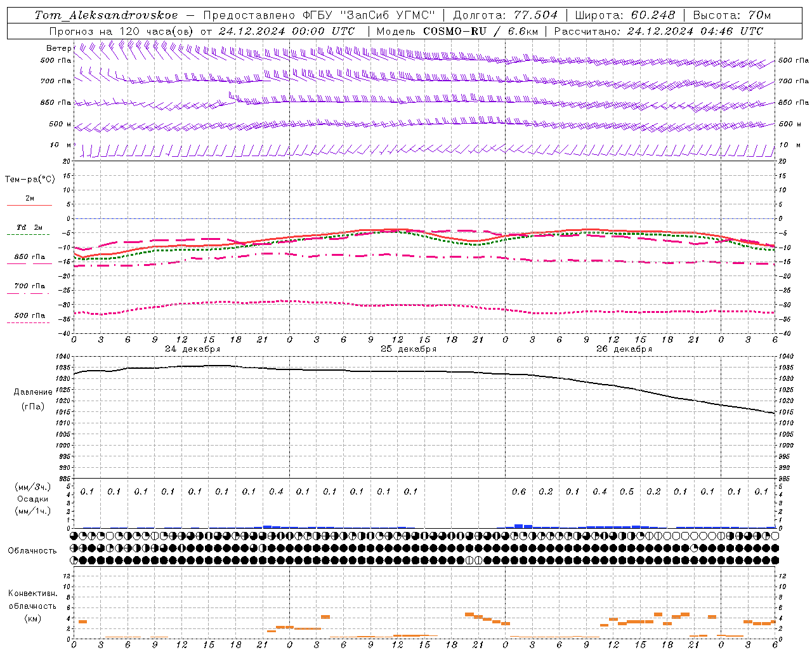Click the Прогноз на 120 часа(ов) text

[x=122, y=31]
